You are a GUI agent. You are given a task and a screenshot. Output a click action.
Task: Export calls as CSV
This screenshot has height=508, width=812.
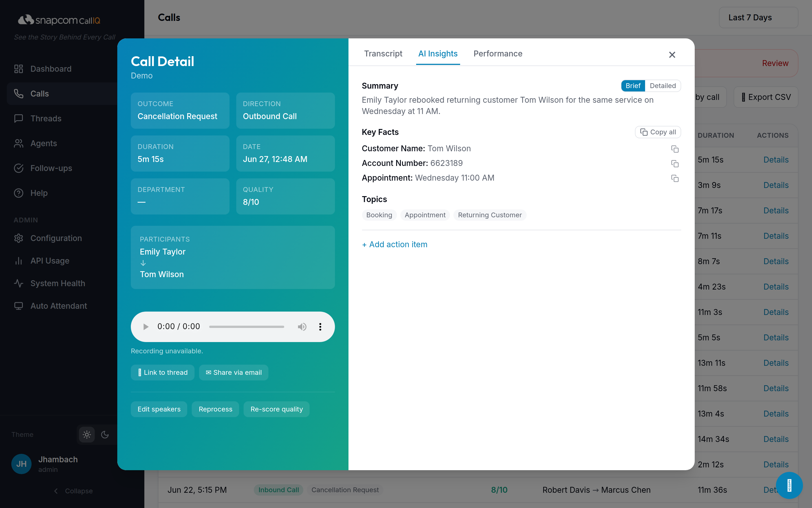coord(766,97)
